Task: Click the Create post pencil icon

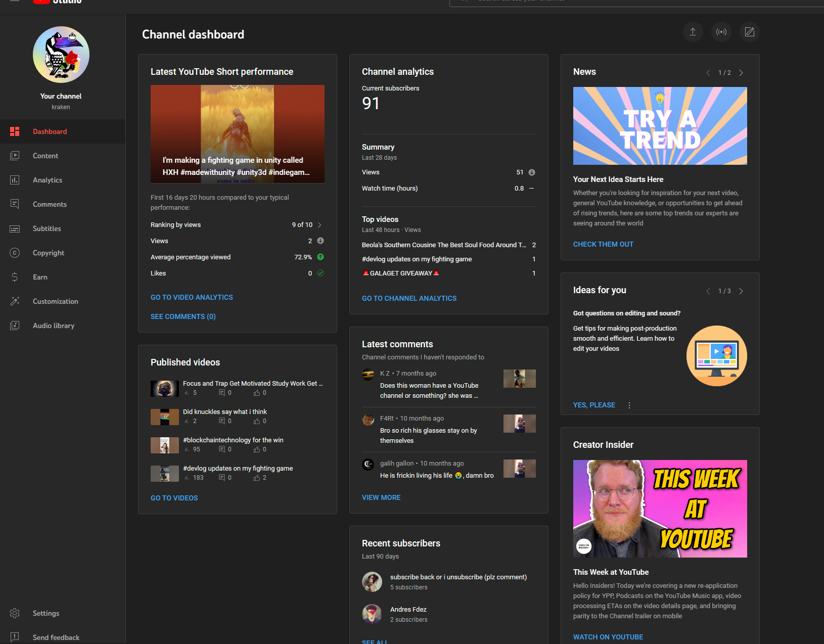Action: pos(750,32)
